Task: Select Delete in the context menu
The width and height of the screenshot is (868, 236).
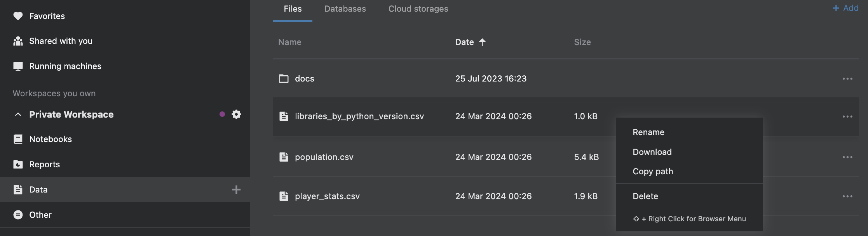Action: [x=645, y=196]
